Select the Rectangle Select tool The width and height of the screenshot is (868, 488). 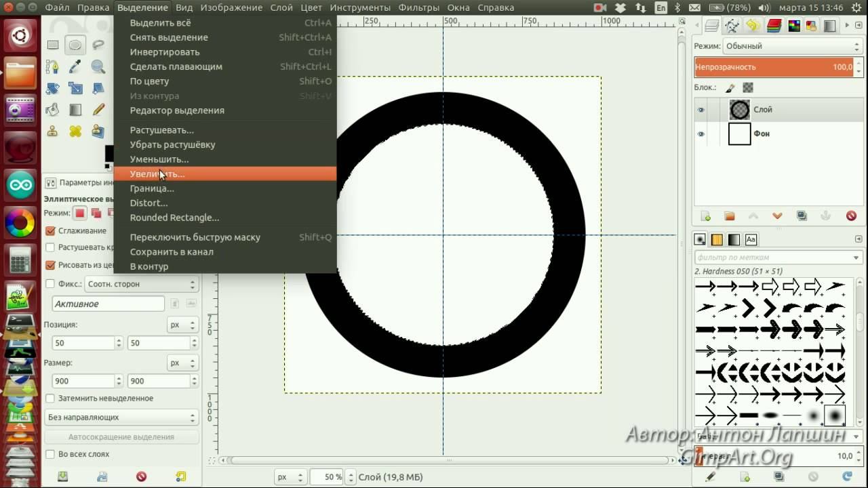point(53,45)
